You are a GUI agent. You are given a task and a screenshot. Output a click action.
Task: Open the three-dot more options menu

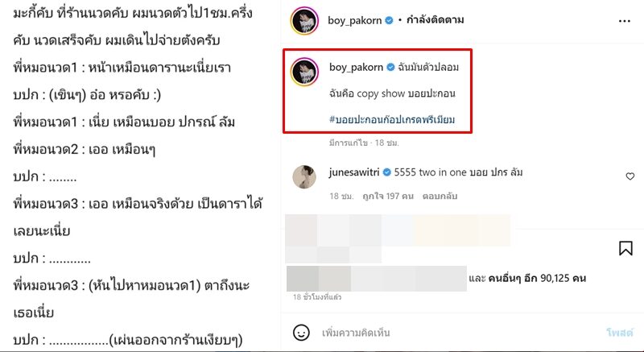[x=625, y=21]
